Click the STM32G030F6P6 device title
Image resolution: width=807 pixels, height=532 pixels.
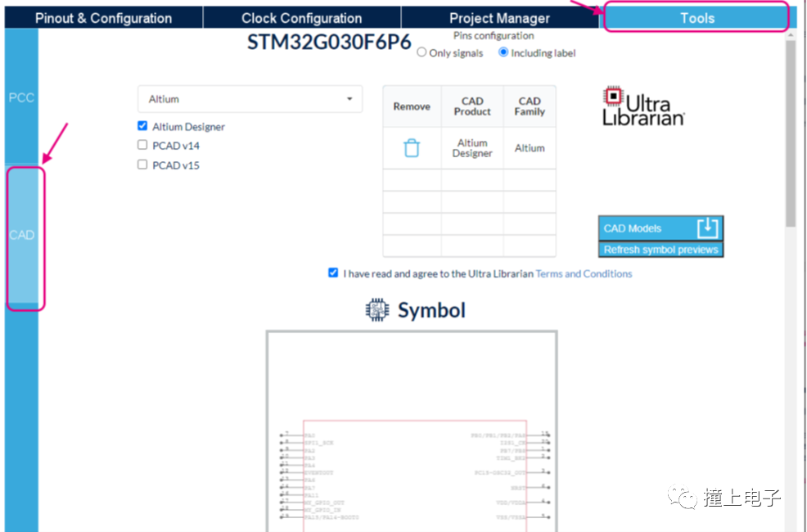tap(329, 43)
